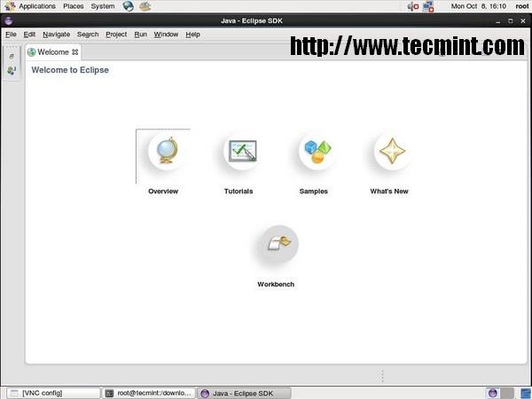Screen dimensions: 532x399
Task: Click the dotted trim handle in bottom status area
Action: tap(382, 376)
